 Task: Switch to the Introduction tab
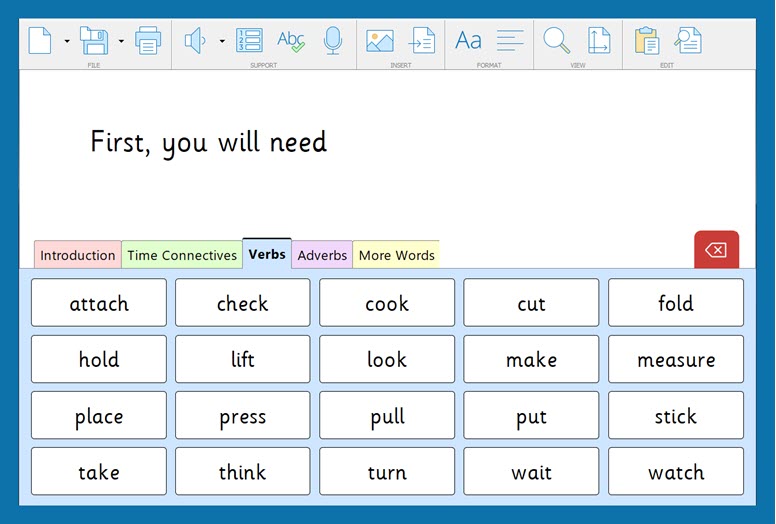pyautogui.click(x=77, y=255)
